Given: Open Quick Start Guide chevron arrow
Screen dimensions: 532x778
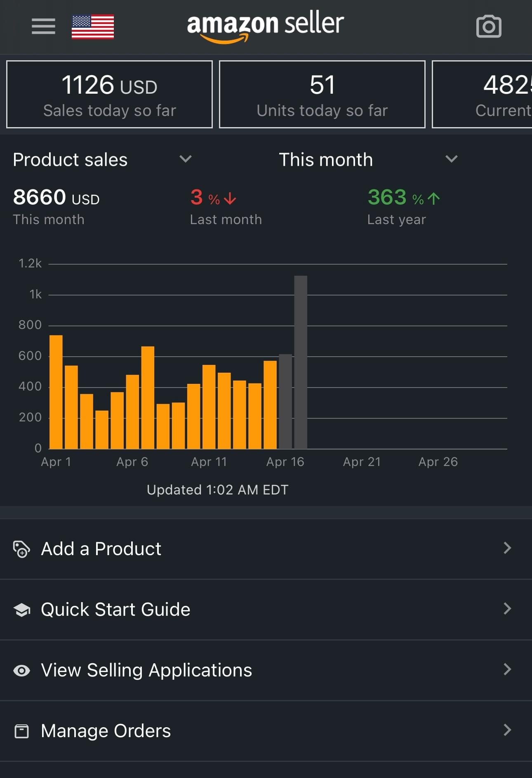Looking at the screenshot, I should pos(507,609).
